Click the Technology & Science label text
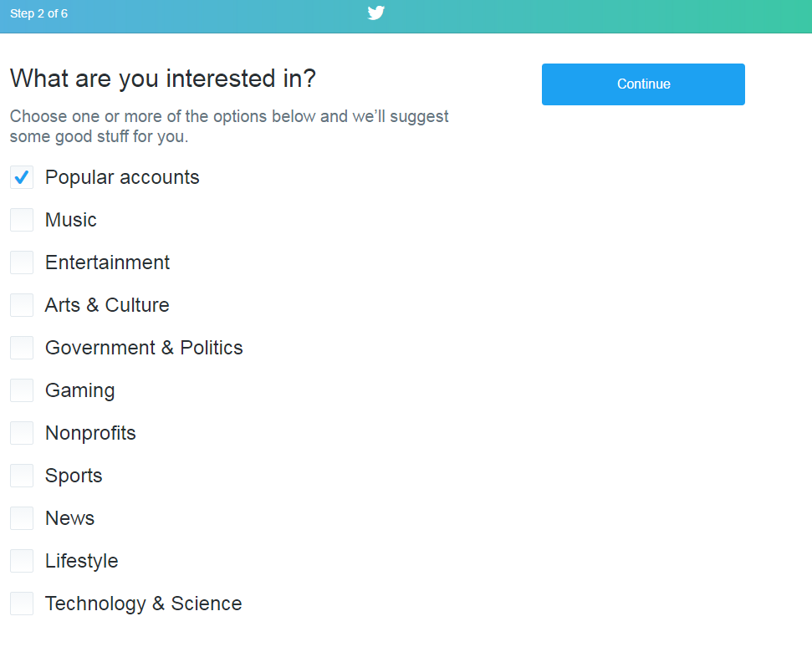The width and height of the screenshot is (812, 652). tap(144, 604)
